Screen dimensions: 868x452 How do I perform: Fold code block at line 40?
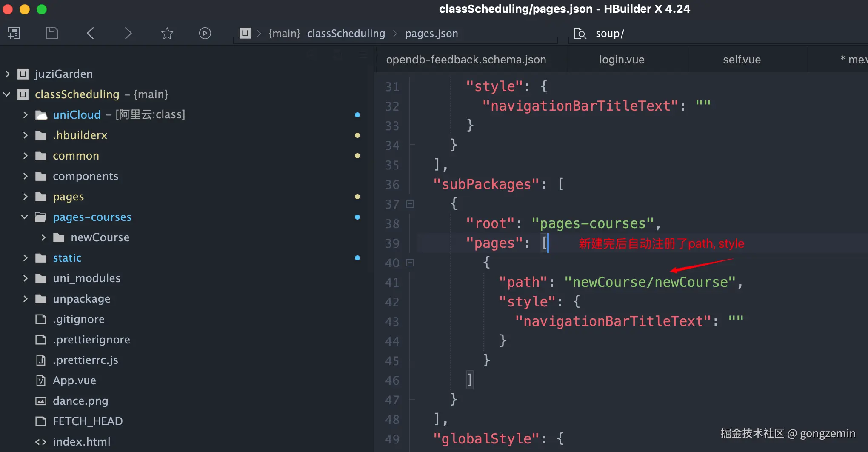click(410, 263)
